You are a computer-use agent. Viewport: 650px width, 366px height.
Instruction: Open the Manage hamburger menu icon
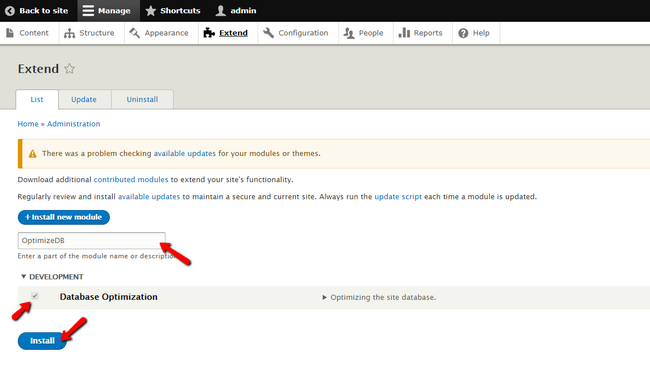click(x=88, y=11)
